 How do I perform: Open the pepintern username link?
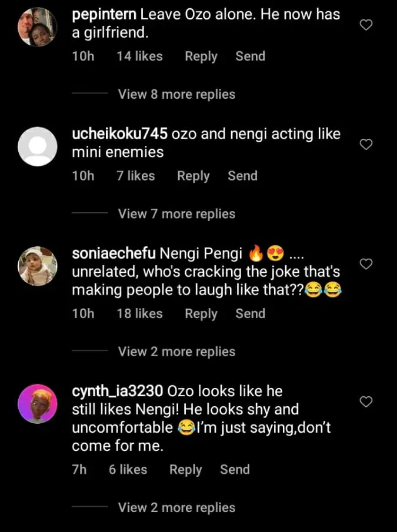[103, 15]
